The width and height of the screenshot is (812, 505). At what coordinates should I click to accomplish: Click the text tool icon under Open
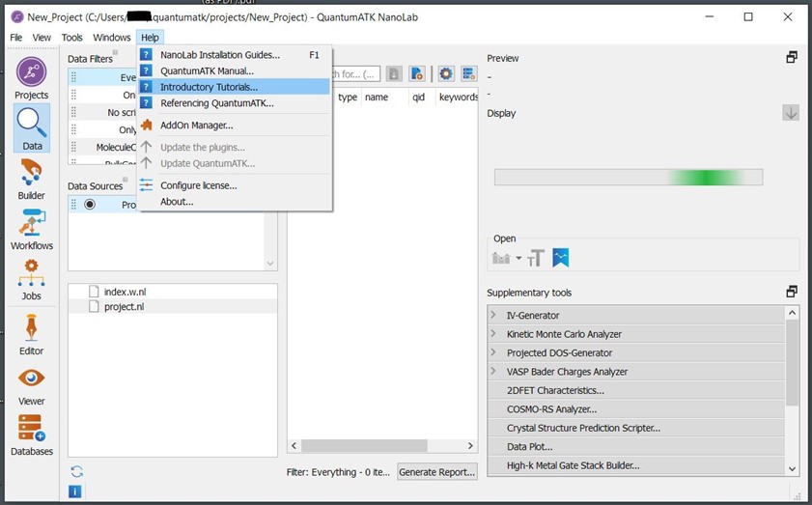[x=536, y=258]
